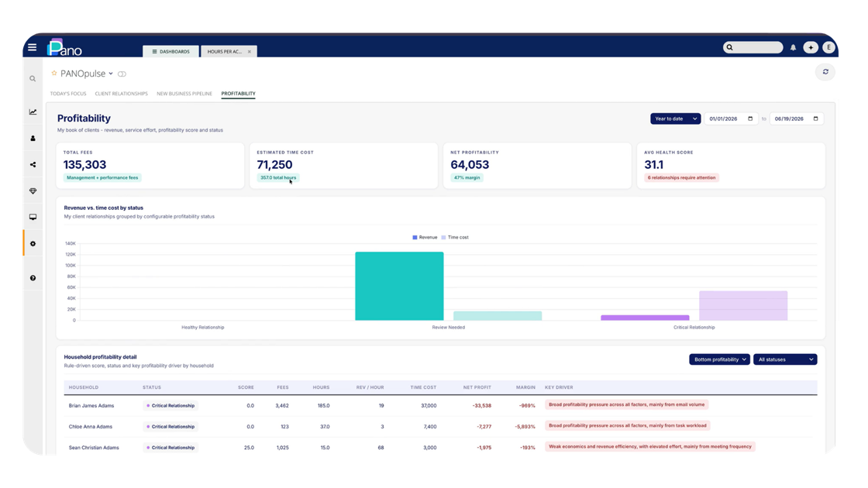Open the end date calendar icon

[815, 119]
